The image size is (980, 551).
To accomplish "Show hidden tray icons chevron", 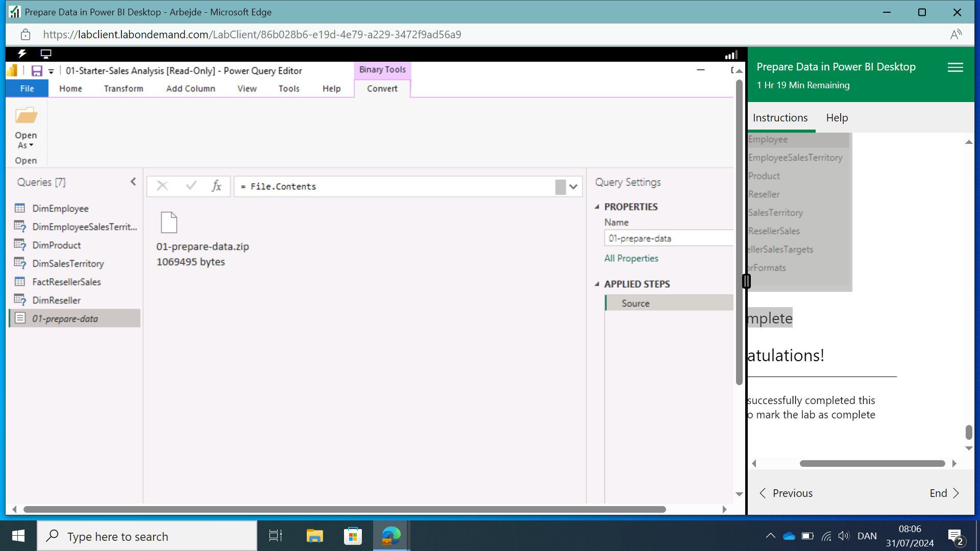I will coord(770,536).
